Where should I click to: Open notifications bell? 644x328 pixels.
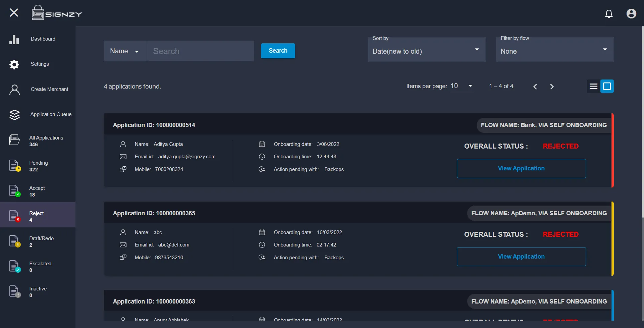[609, 13]
